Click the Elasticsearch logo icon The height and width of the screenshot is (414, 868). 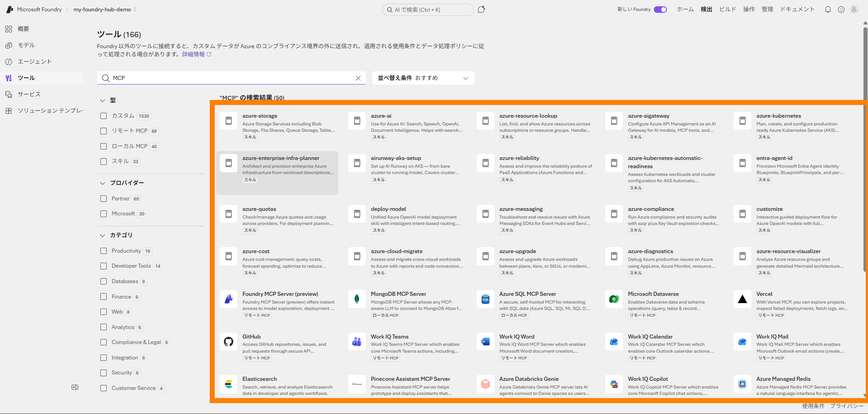(228, 384)
